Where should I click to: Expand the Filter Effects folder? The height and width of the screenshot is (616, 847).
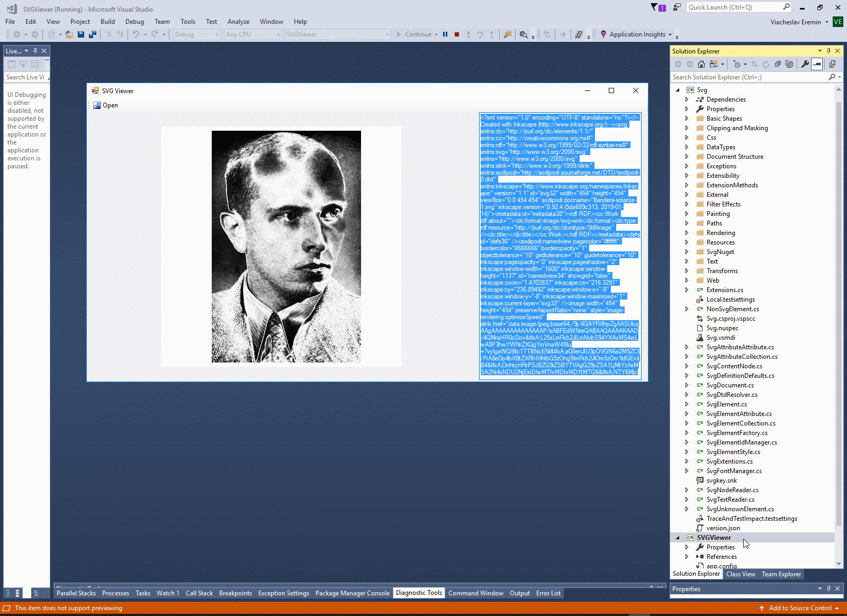(x=687, y=204)
